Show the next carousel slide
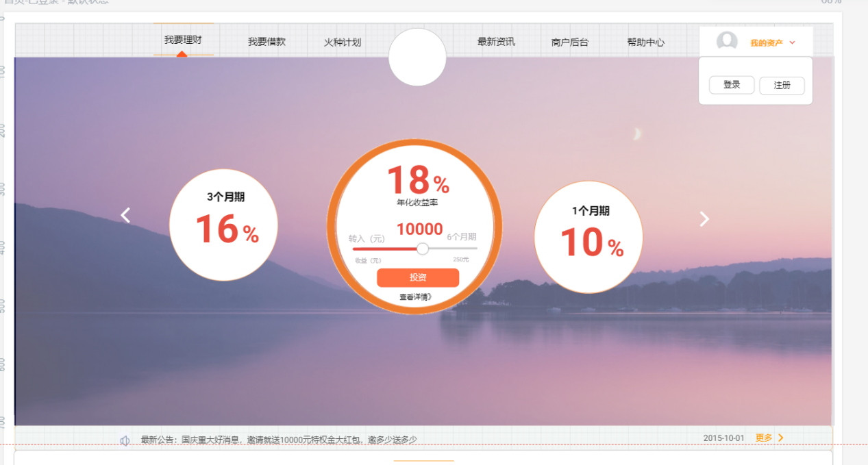 click(704, 218)
